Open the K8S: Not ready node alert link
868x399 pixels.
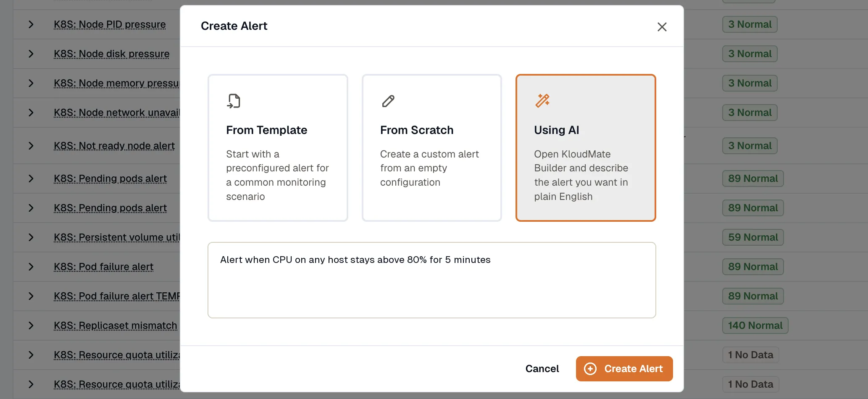(x=114, y=146)
